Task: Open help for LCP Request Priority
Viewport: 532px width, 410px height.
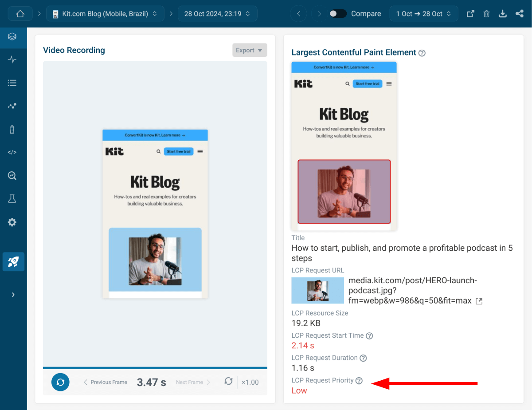Action: pyautogui.click(x=359, y=381)
